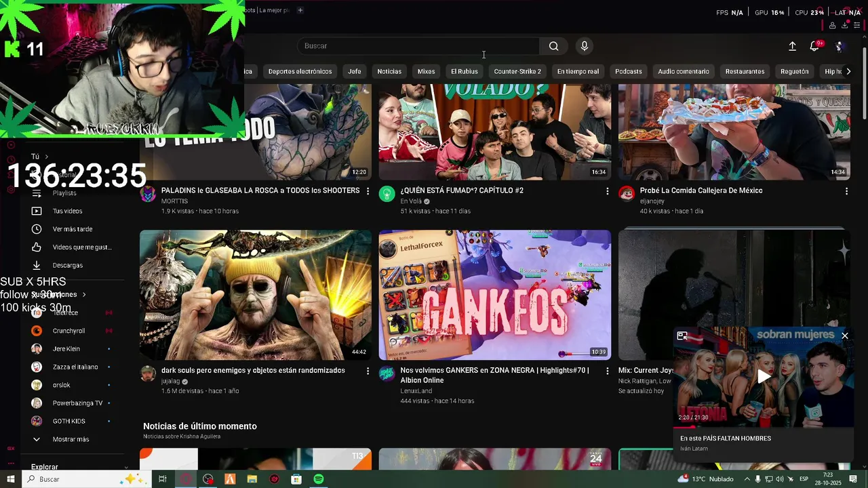868x488 pixels.
Task: Open Opera GX profile icon
Action: tap(832, 26)
